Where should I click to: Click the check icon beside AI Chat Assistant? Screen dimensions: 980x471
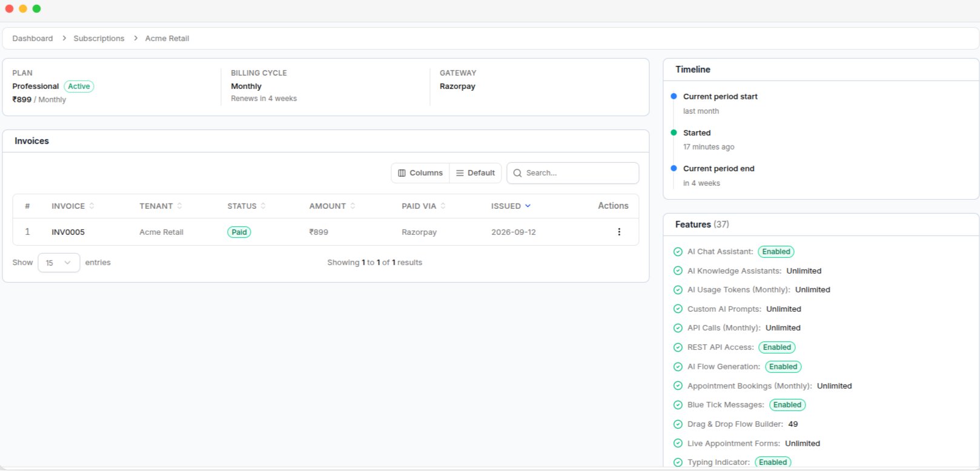678,252
